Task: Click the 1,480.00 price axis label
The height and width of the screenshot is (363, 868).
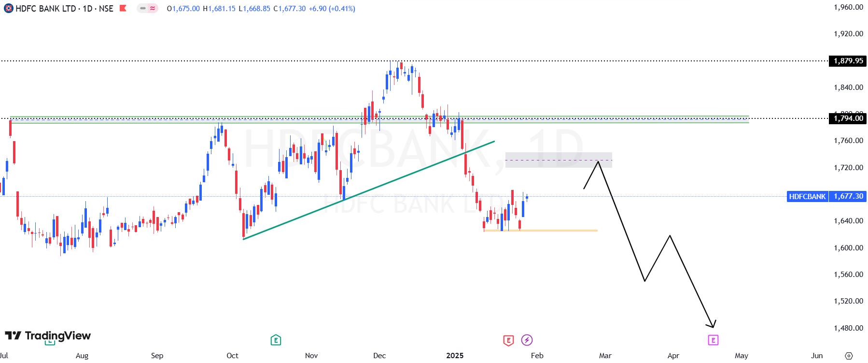Action: (848, 328)
